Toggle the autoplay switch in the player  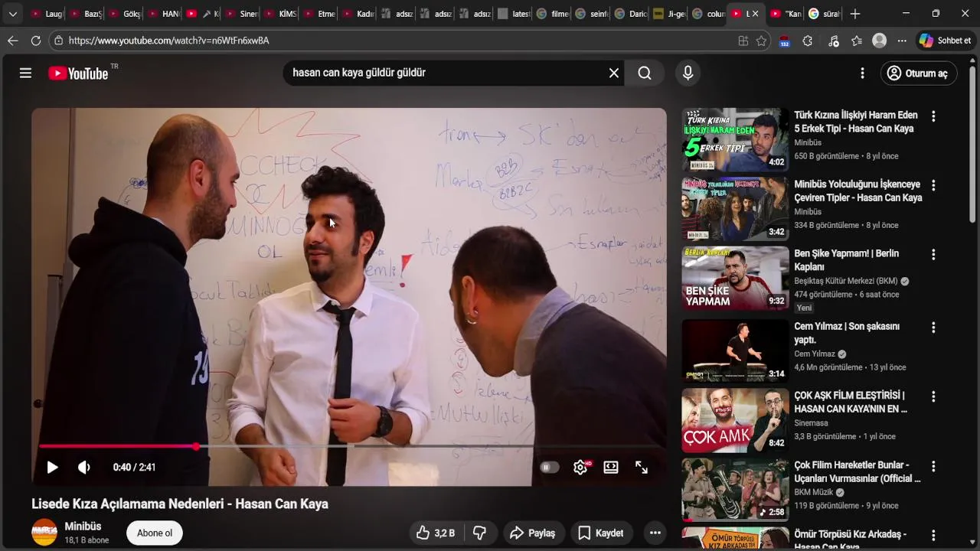(549, 468)
